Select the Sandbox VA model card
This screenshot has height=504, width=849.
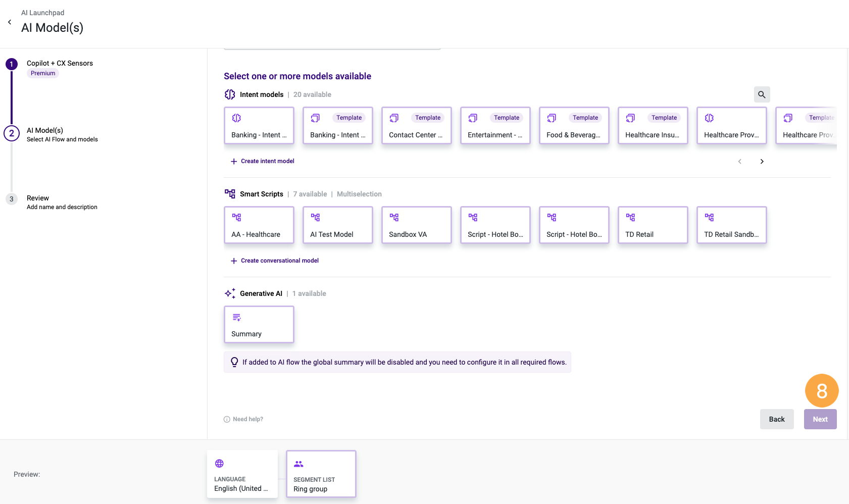[416, 225]
